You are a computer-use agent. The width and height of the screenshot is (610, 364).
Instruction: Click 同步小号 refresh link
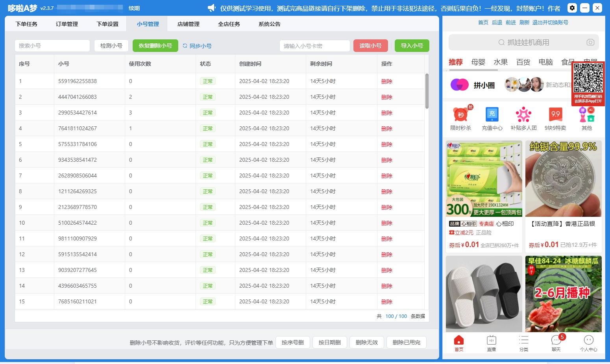coord(197,46)
